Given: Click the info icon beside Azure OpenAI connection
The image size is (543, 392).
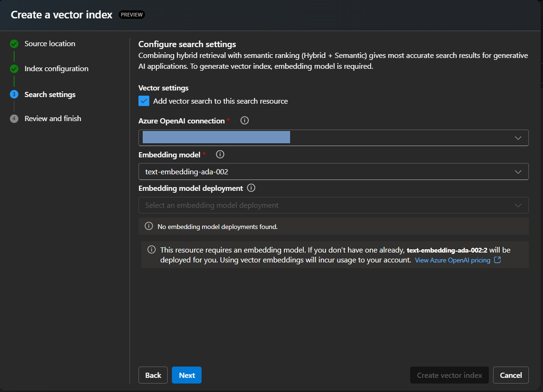Looking at the screenshot, I should coord(244,121).
